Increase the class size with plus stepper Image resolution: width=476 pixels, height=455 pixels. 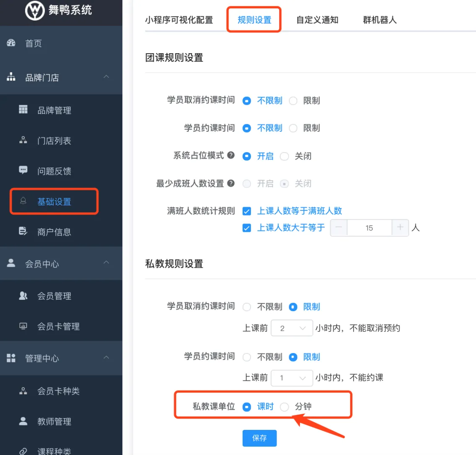[400, 228]
